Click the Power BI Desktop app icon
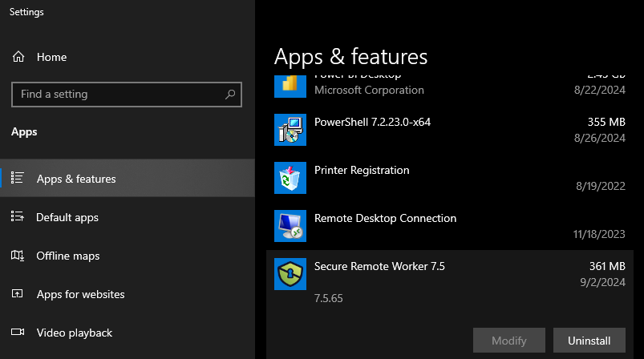This screenshot has width=644, height=359. 290,87
